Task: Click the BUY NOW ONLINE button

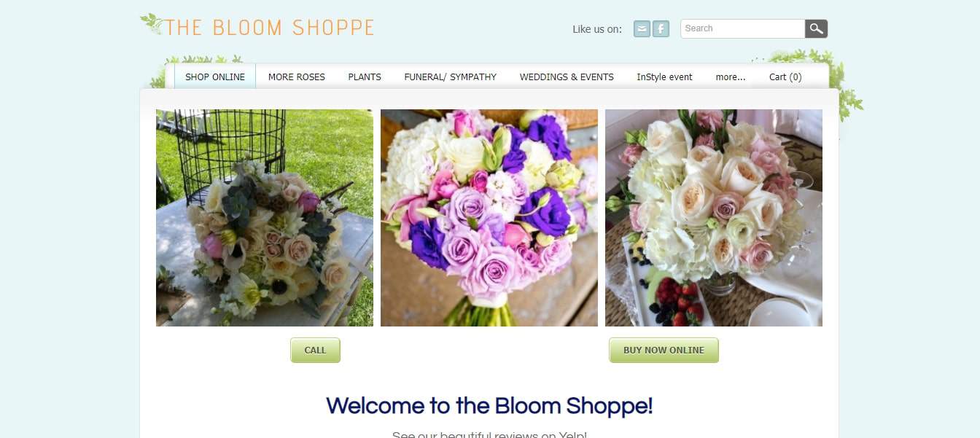Action: click(664, 350)
